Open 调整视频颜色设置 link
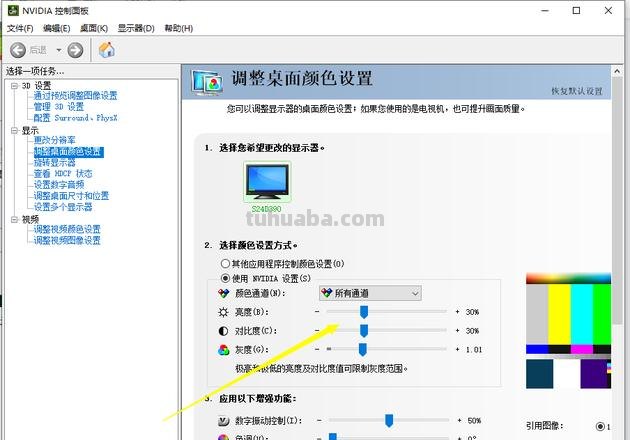 [x=67, y=229]
